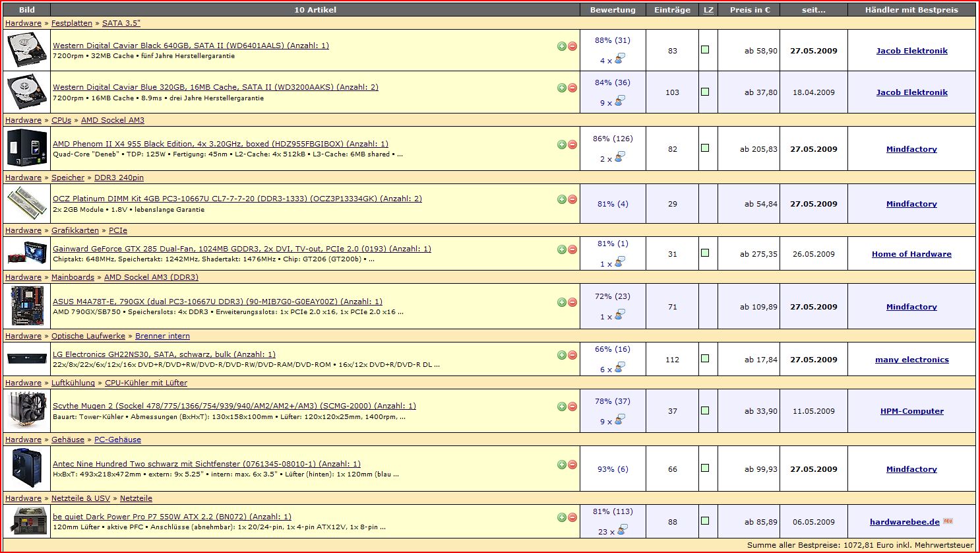Toggle LZ checkbox for Caviar Blue 320GB
This screenshot has height=553, width=980.
(x=705, y=92)
